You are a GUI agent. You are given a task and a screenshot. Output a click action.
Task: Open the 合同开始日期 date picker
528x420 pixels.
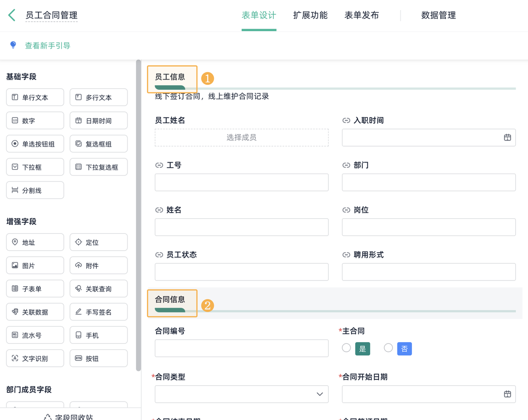point(429,394)
